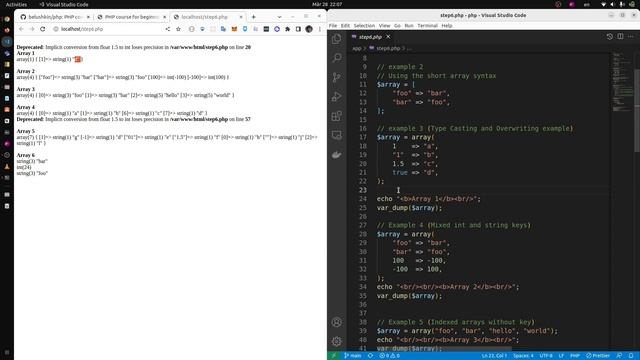640x360 pixels.
Task: Open the browser tab search dropdown
Action: pos(279,17)
